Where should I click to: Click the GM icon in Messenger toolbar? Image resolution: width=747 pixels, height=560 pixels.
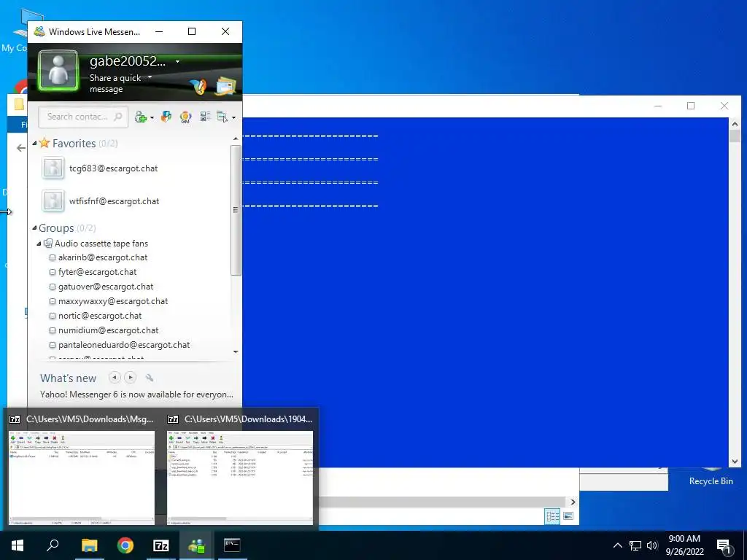click(x=186, y=117)
